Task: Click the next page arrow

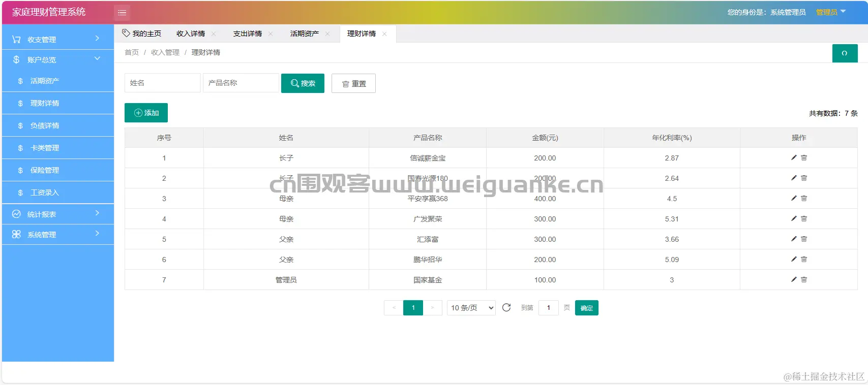Action: click(433, 308)
